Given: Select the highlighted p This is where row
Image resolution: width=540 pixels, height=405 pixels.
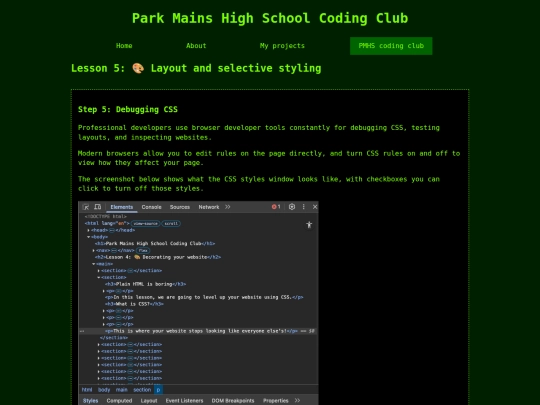Looking at the screenshot, I should click(198, 331).
